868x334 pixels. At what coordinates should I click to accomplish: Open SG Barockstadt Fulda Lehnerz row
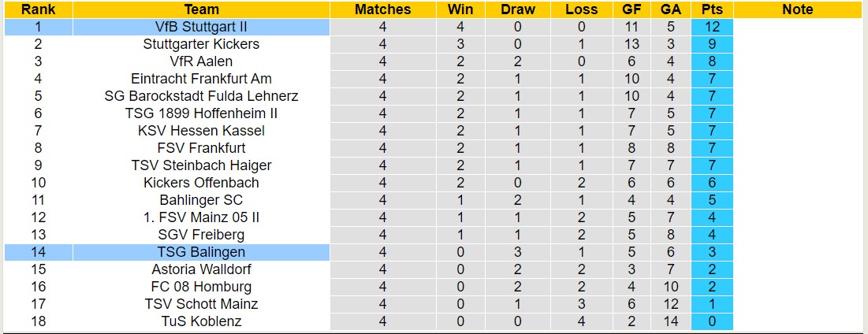coord(201,96)
